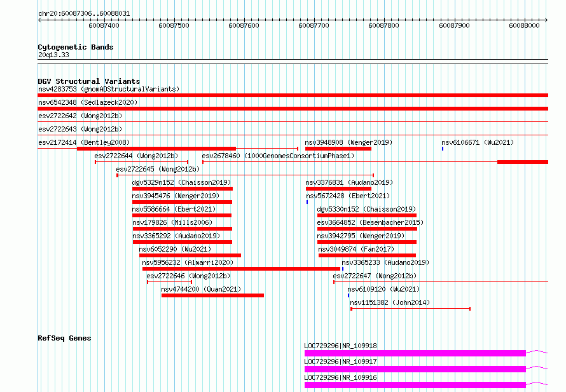Click the 60088000 ruler position label
Screen dimensions: 566x392
point(524,25)
